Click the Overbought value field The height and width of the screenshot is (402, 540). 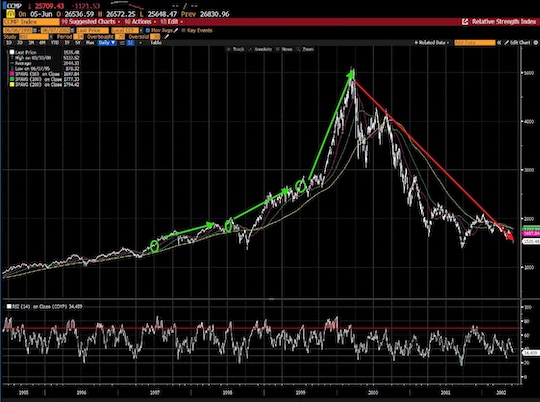click(120, 37)
